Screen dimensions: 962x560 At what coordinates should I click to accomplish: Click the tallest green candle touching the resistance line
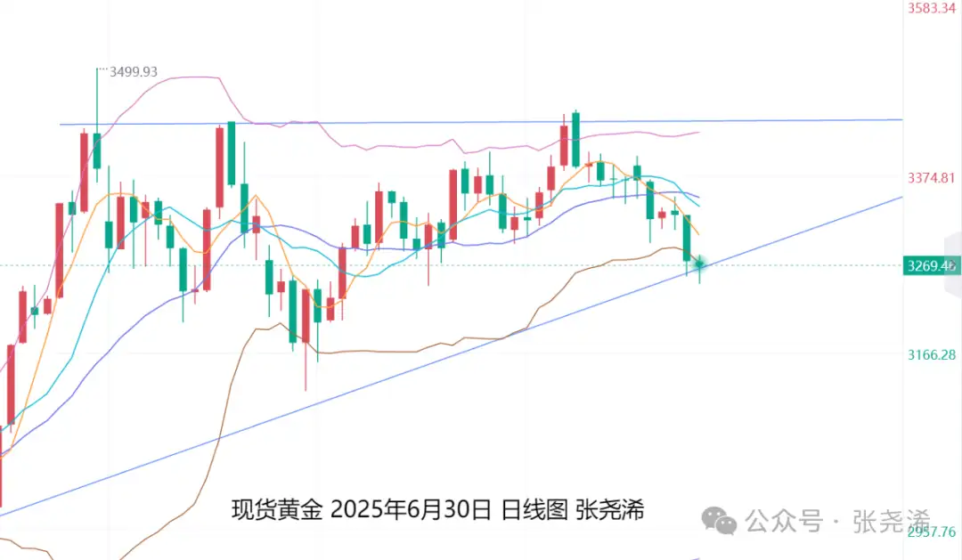(x=575, y=139)
